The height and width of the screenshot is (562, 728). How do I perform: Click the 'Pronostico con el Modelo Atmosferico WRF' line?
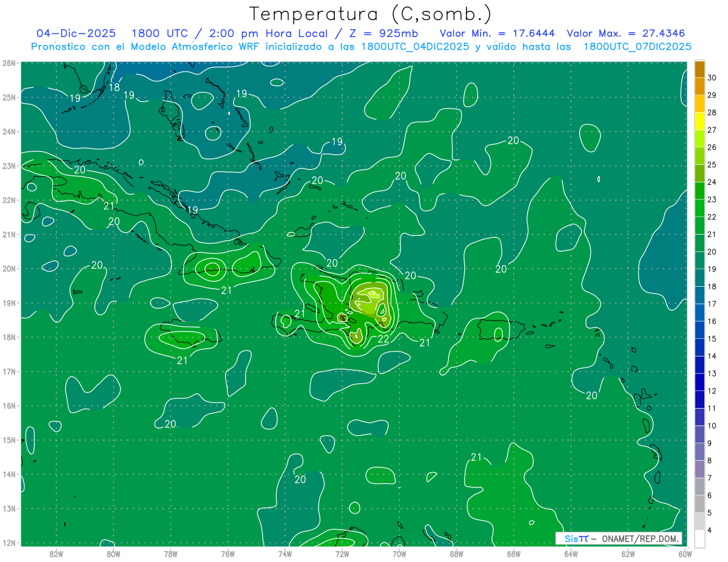pos(361,47)
